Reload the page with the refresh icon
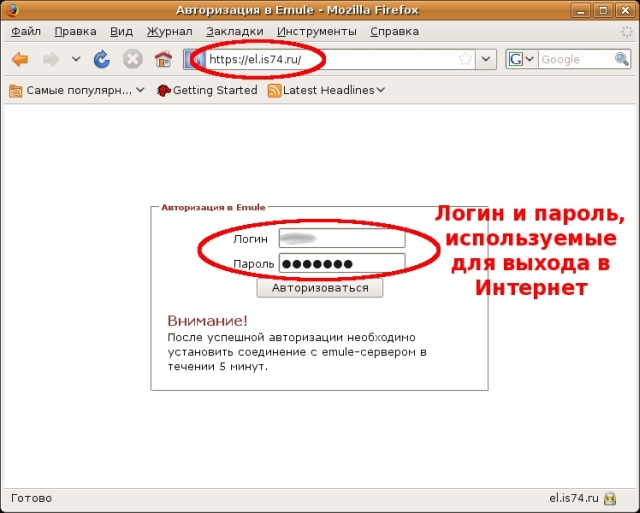The width and height of the screenshot is (640, 513). click(102, 59)
